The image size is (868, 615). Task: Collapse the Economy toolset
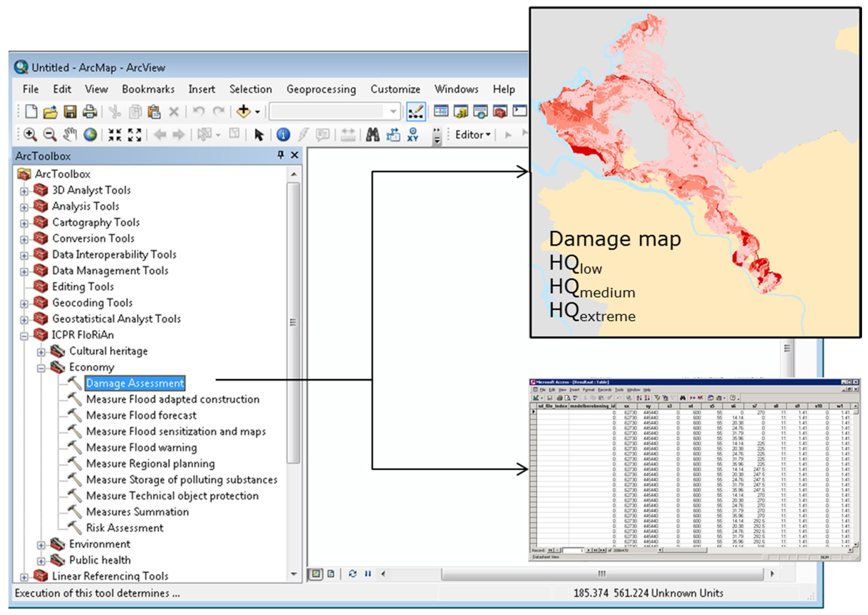(41, 368)
